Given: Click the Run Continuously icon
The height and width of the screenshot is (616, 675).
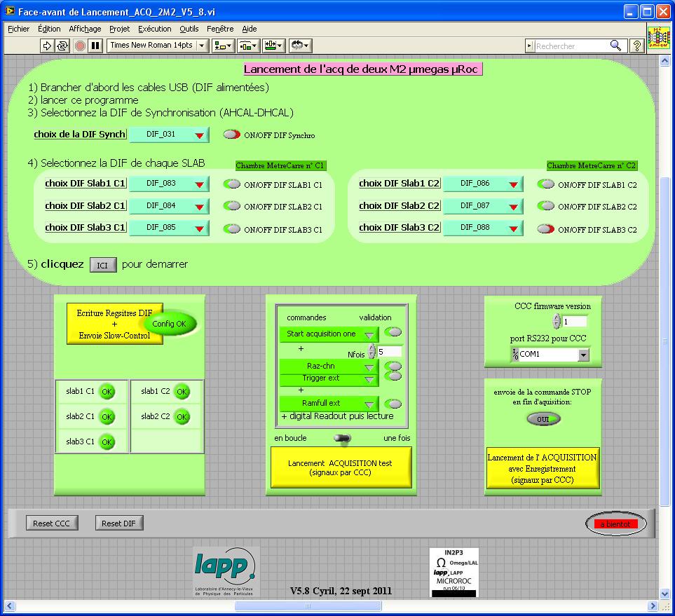Looking at the screenshot, I should pyautogui.click(x=62, y=46).
